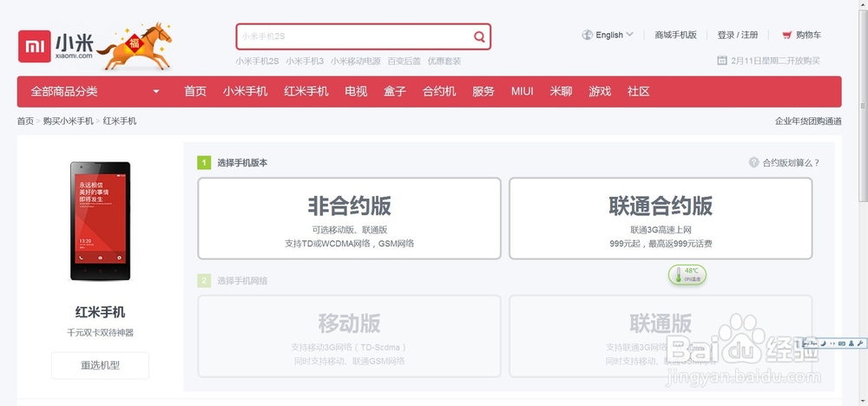
Task: Click the wrench settings icon in IME bar
Action: [x=859, y=344]
